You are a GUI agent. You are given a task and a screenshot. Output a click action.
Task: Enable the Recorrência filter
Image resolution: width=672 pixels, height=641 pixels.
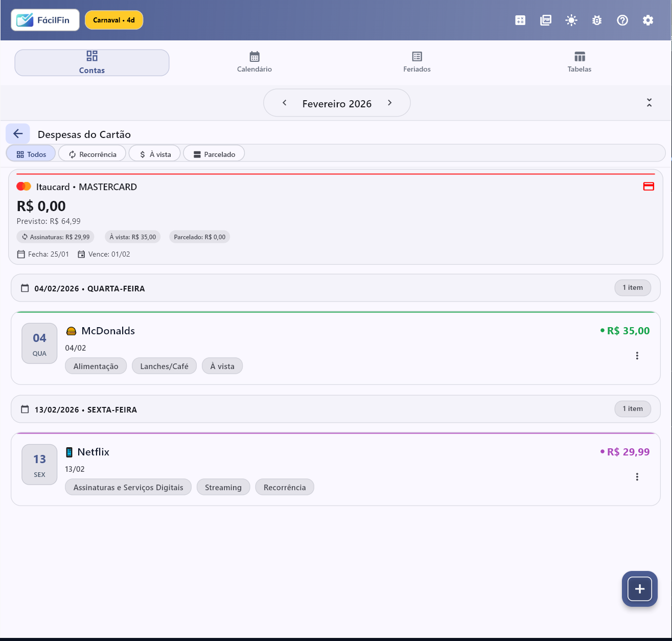92,153
